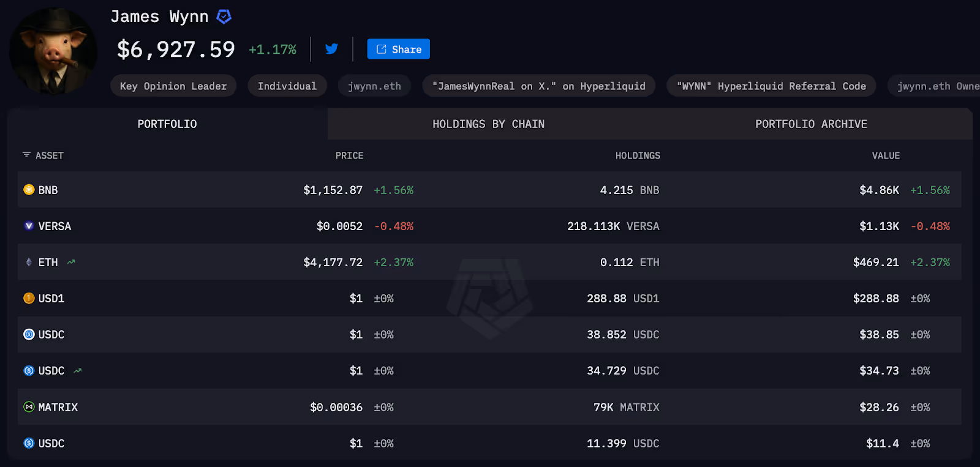The width and height of the screenshot is (980, 467).
Task: Click the USD1 token icon
Action: point(29,298)
